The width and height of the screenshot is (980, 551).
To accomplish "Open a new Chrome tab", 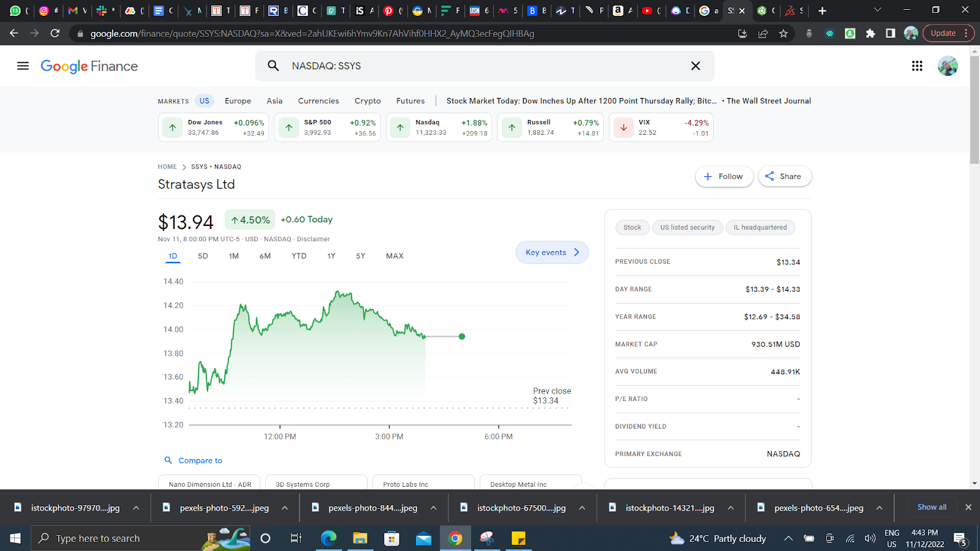I will [x=822, y=10].
